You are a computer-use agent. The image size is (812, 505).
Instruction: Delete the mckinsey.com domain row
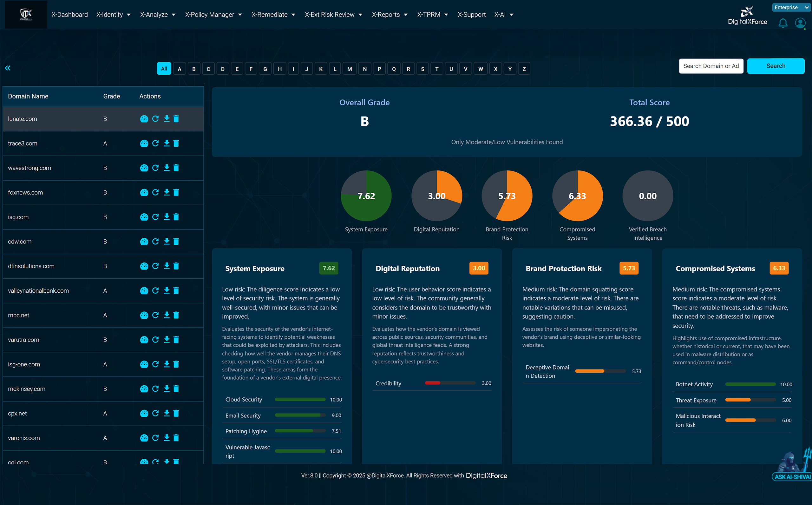click(x=176, y=389)
